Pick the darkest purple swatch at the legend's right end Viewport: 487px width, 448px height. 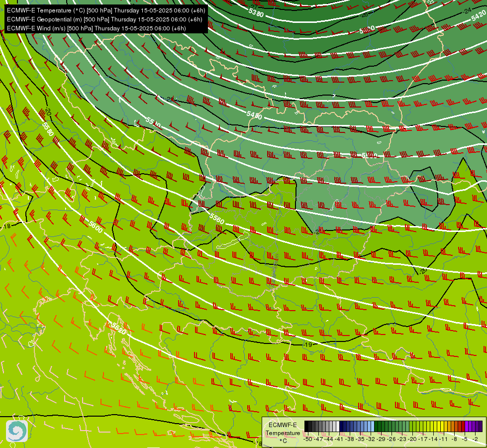click(481, 426)
